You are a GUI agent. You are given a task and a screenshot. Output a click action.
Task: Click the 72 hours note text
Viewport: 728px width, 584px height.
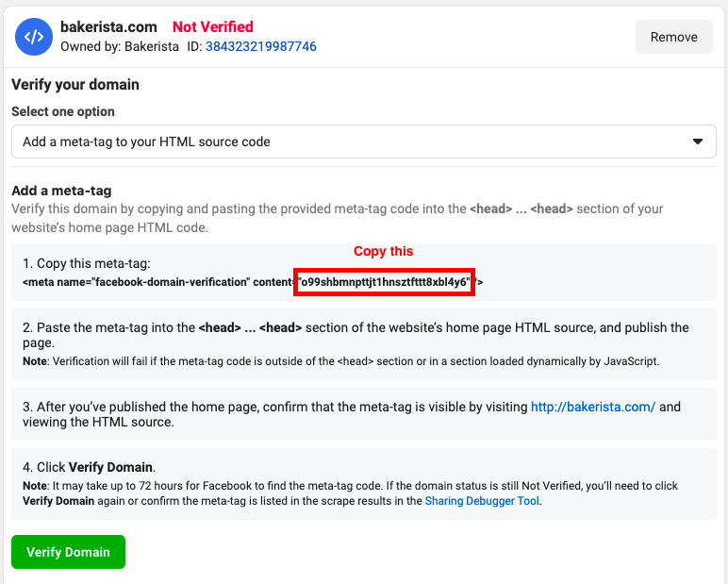[x=350, y=492]
